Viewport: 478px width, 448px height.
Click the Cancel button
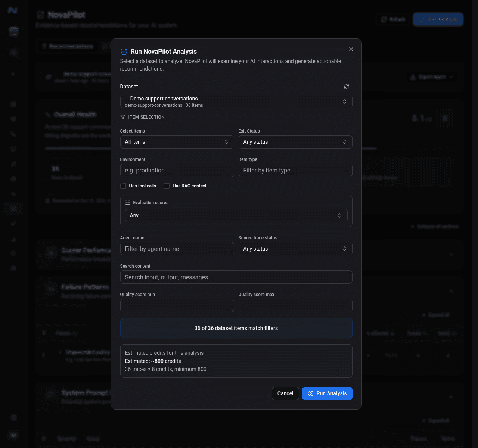[x=285, y=393]
